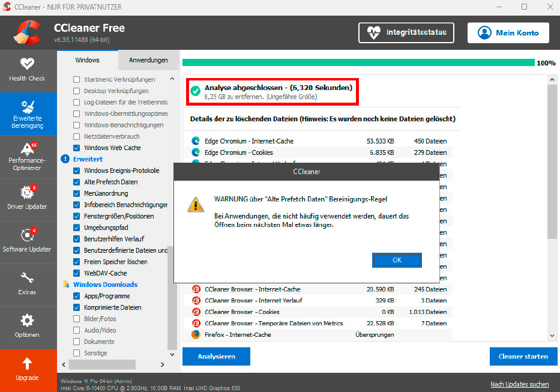Open Performance-Optimierer rocket icon
This screenshot has height=392, width=560.
click(28, 149)
